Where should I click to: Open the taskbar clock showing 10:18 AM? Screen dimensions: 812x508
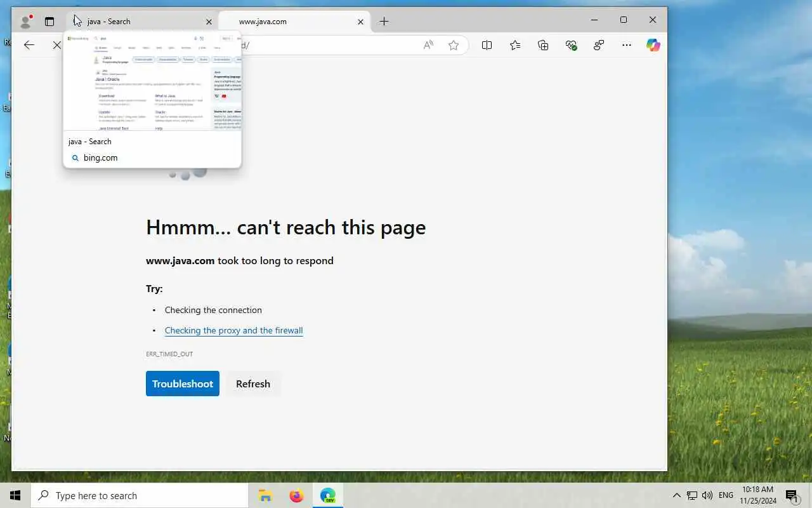pos(757,495)
